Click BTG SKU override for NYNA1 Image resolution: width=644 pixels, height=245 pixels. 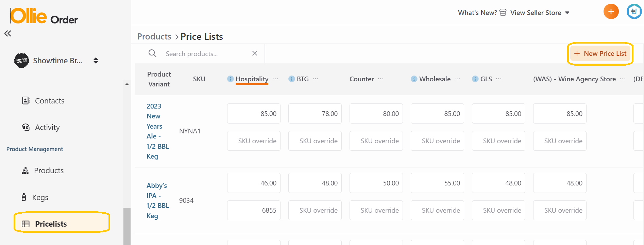click(315, 141)
